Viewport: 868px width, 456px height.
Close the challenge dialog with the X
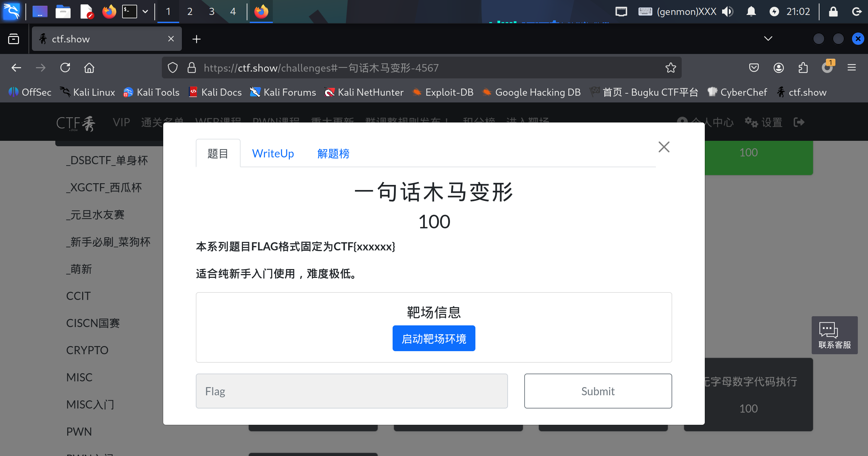point(664,147)
